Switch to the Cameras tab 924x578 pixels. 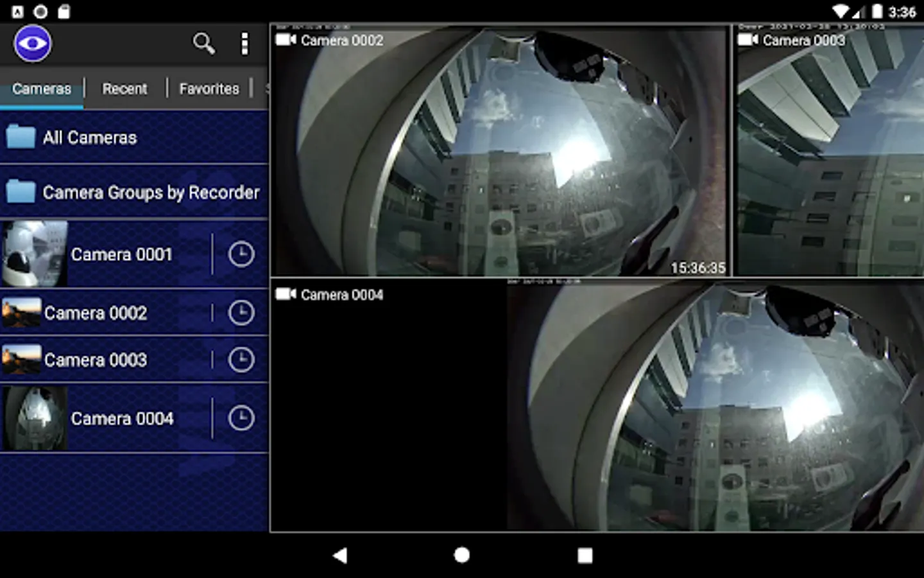point(42,89)
